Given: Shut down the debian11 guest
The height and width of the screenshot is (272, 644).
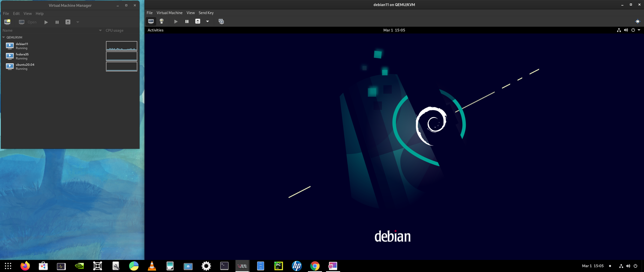Looking at the screenshot, I should [x=198, y=21].
